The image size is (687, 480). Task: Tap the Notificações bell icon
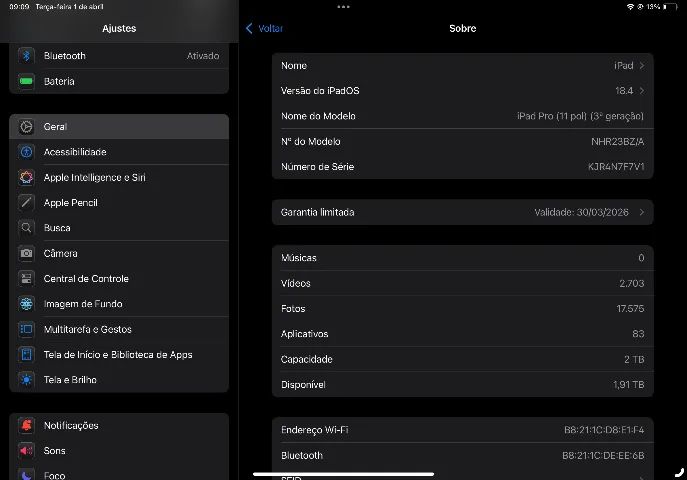pyautogui.click(x=26, y=425)
